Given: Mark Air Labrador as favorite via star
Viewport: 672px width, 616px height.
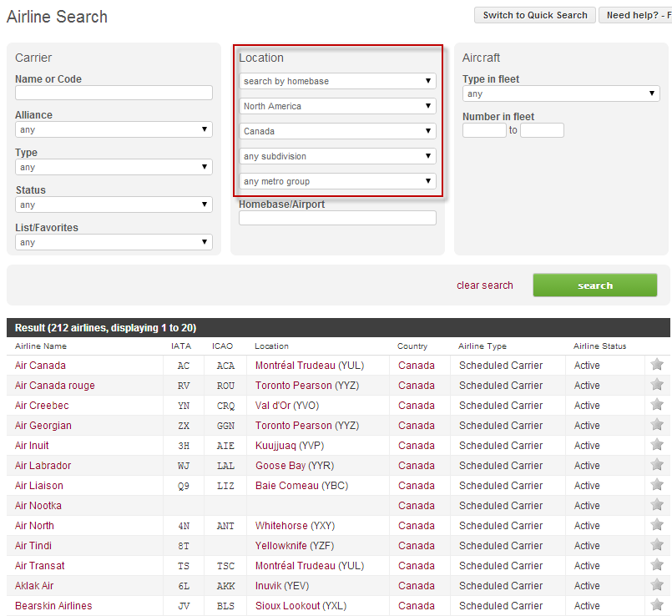Looking at the screenshot, I should [x=657, y=465].
